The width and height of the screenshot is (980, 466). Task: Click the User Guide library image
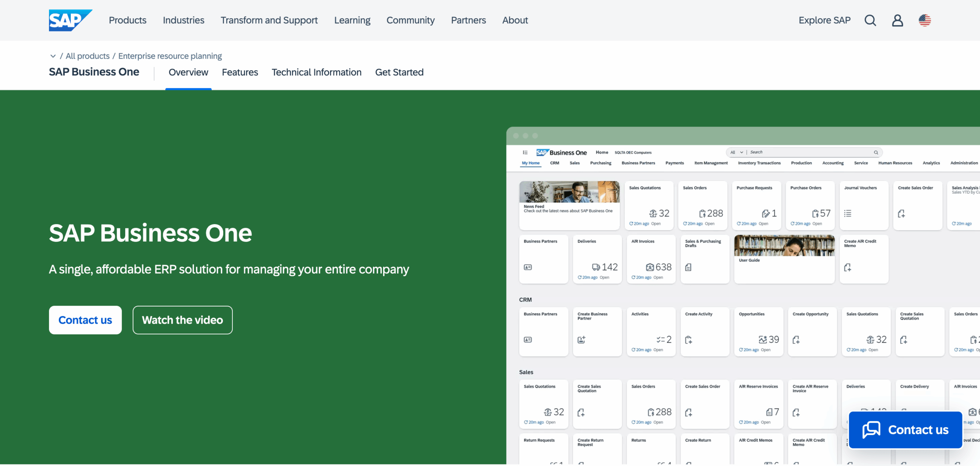(x=784, y=246)
